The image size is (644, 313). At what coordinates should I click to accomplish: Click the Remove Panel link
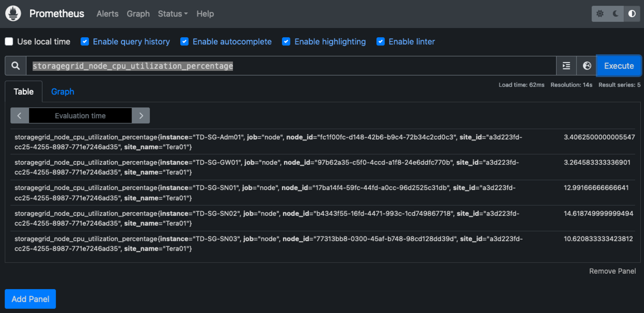coord(613,271)
